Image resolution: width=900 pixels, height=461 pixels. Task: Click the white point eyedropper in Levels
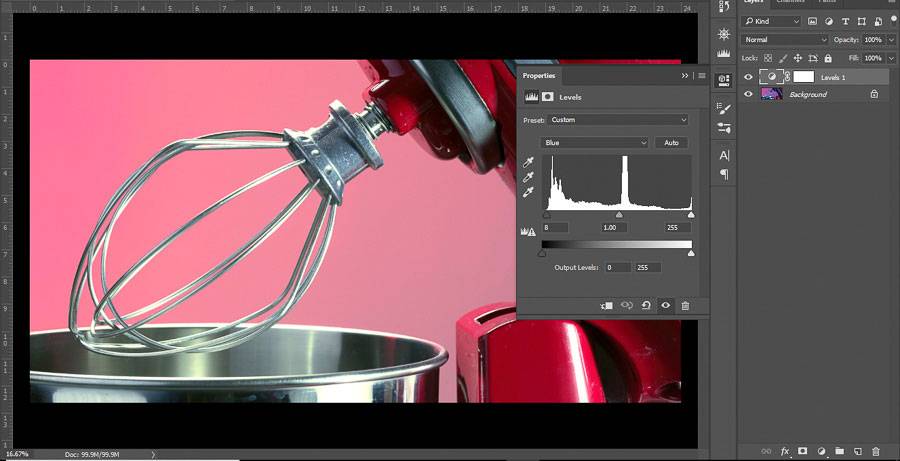pos(530,191)
